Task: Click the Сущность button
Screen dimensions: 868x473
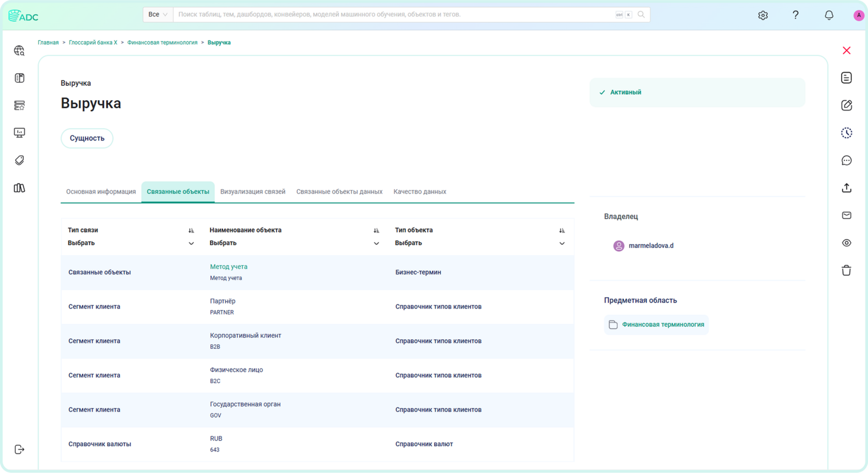Action: [x=87, y=139]
